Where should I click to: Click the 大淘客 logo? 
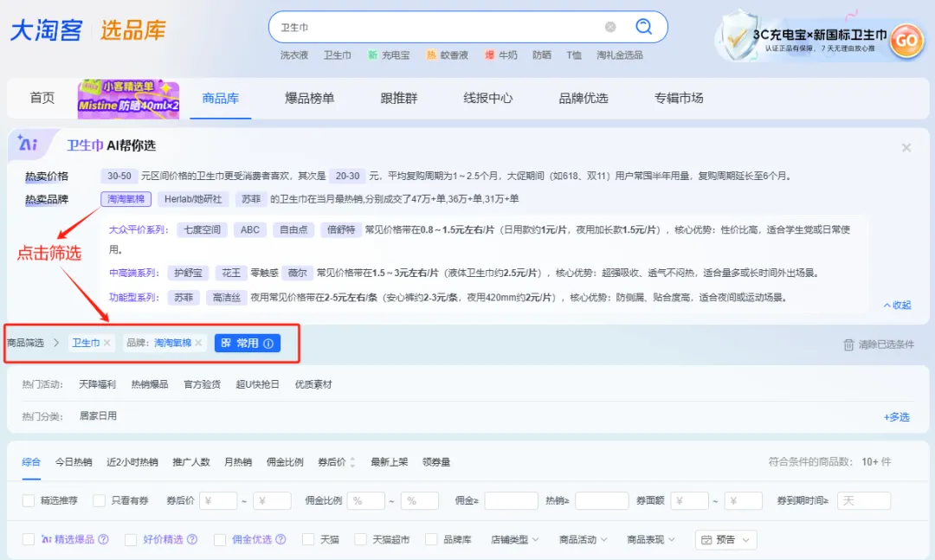click(x=47, y=29)
